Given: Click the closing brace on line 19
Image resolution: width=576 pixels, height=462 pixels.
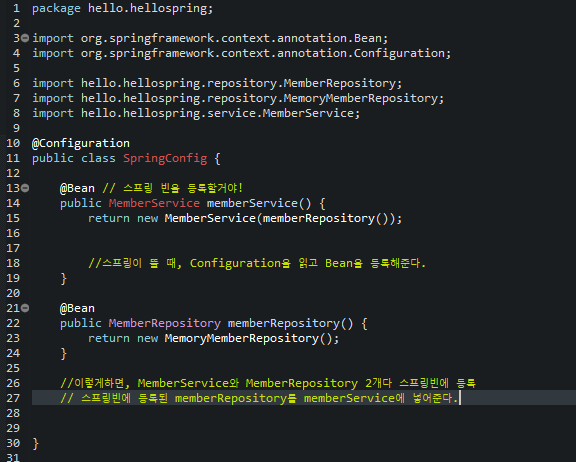Looking at the screenshot, I should [64, 279].
